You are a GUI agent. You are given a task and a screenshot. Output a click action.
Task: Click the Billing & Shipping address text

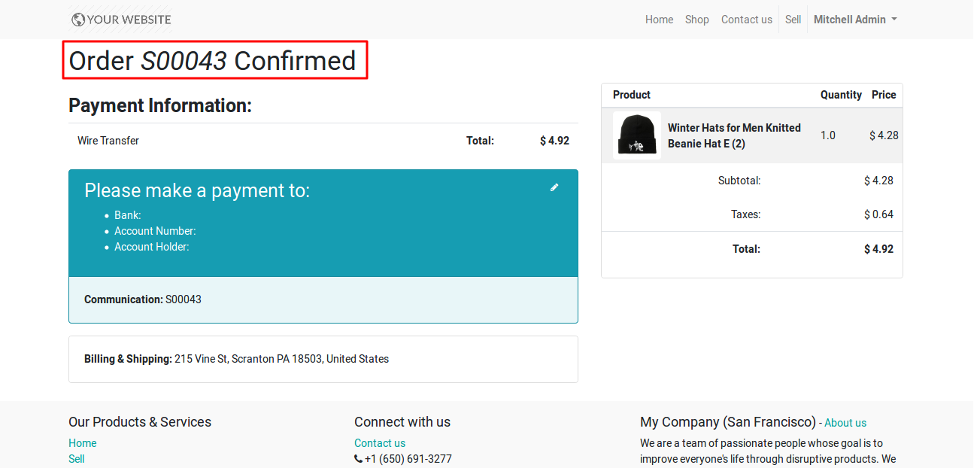(237, 359)
